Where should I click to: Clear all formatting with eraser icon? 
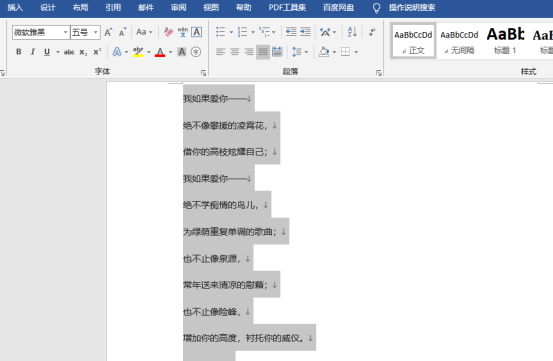click(x=169, y=32)
